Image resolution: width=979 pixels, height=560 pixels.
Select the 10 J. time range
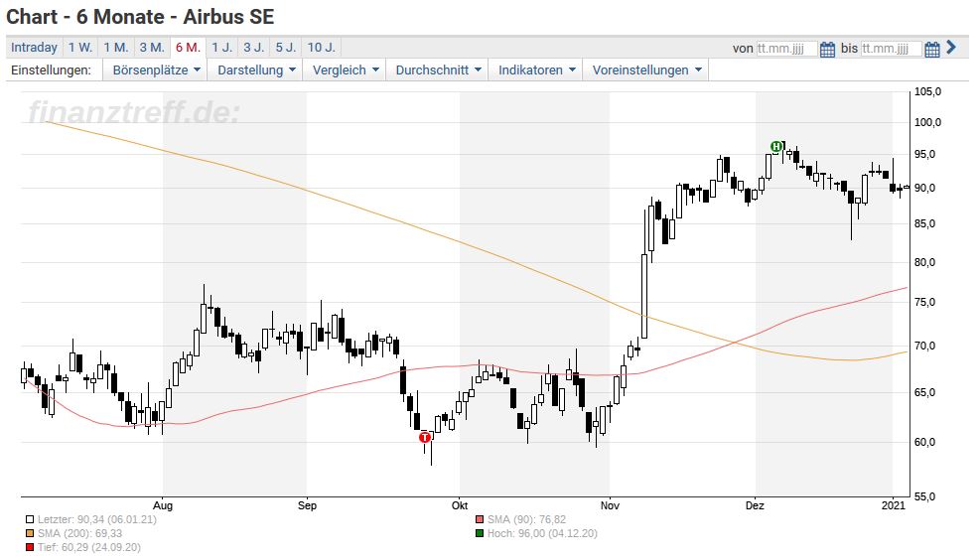(321, 48)
